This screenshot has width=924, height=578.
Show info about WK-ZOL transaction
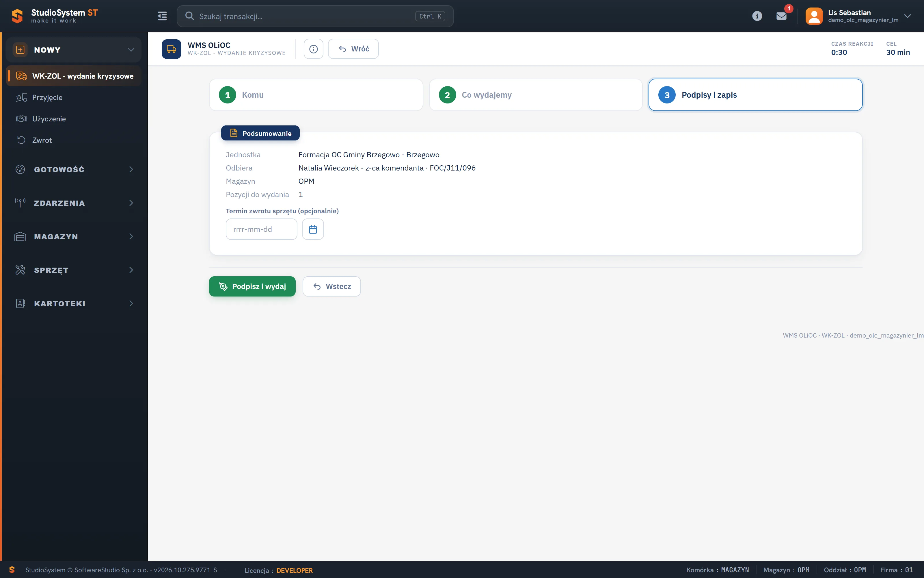point(314,49)
